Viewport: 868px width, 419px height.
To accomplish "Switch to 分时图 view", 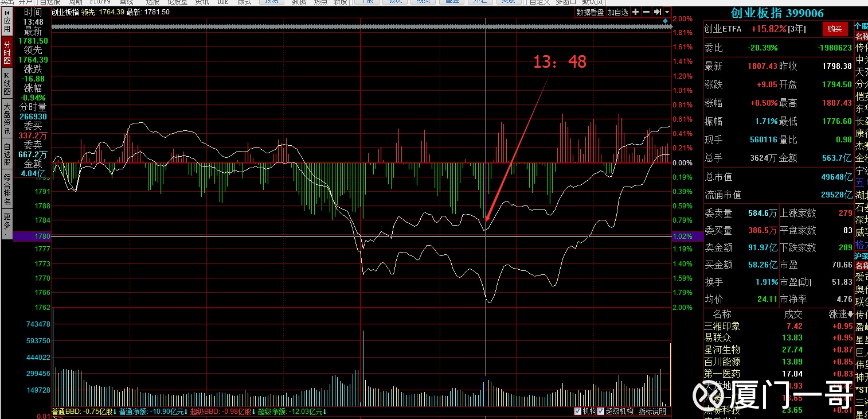I will (7, 52).
